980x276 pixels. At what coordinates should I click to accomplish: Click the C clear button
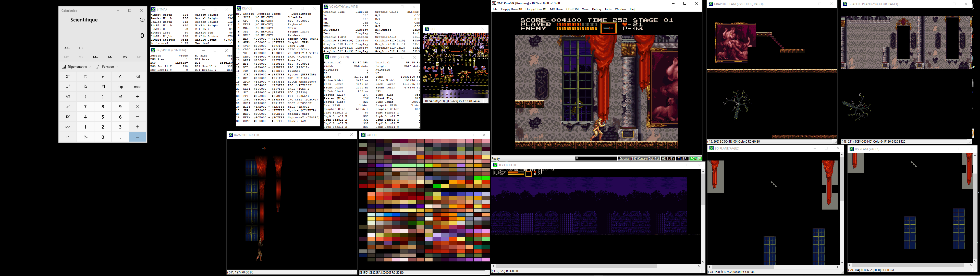120,77
